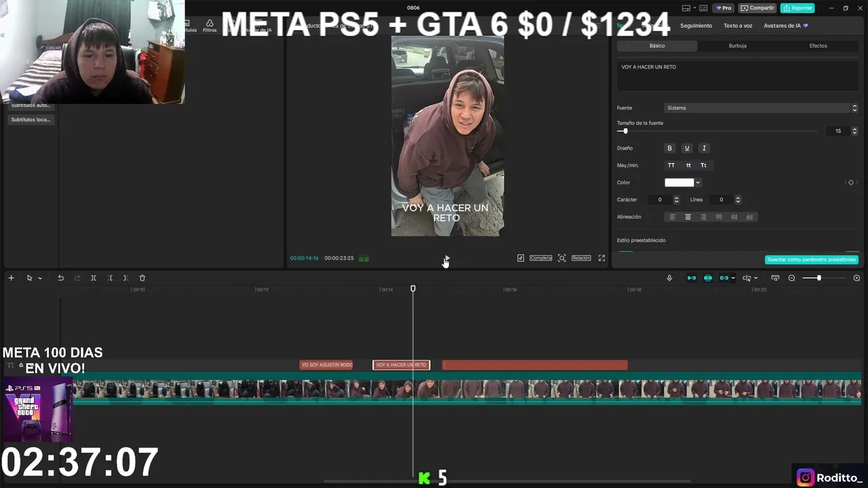
Task: Click the Exportar button
Action: click(x=797, y=8)
